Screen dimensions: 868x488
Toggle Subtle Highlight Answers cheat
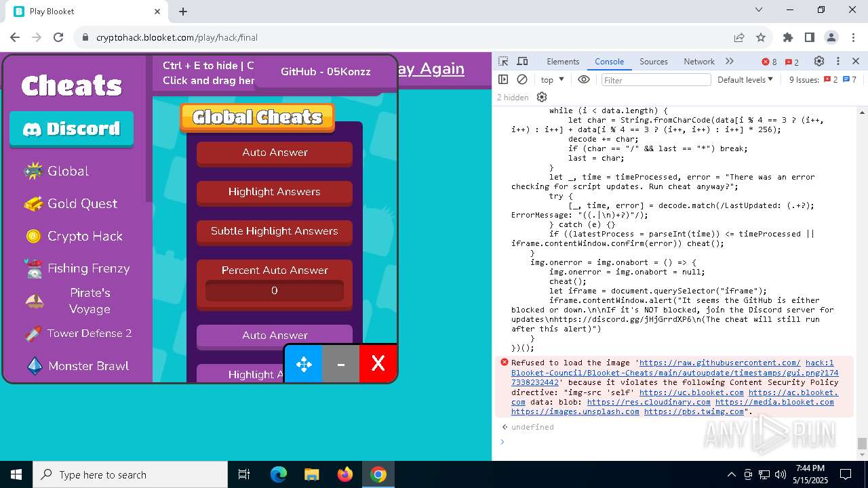tap(275, 231)
